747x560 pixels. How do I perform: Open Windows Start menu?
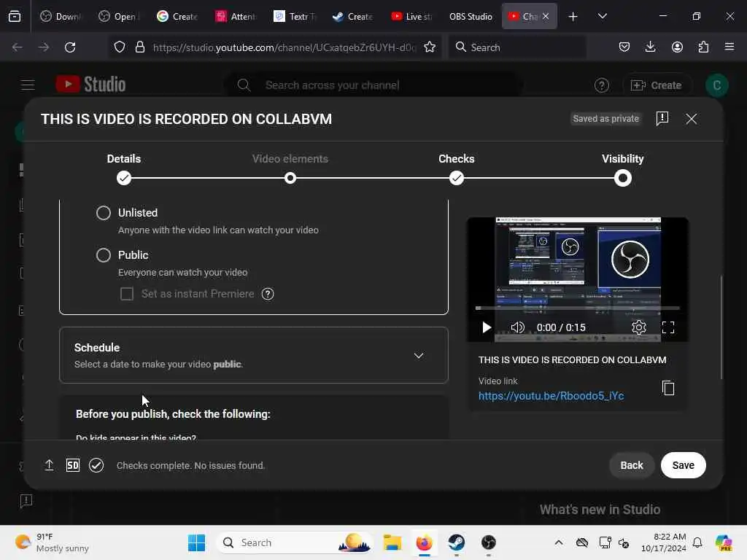point(196,542)
